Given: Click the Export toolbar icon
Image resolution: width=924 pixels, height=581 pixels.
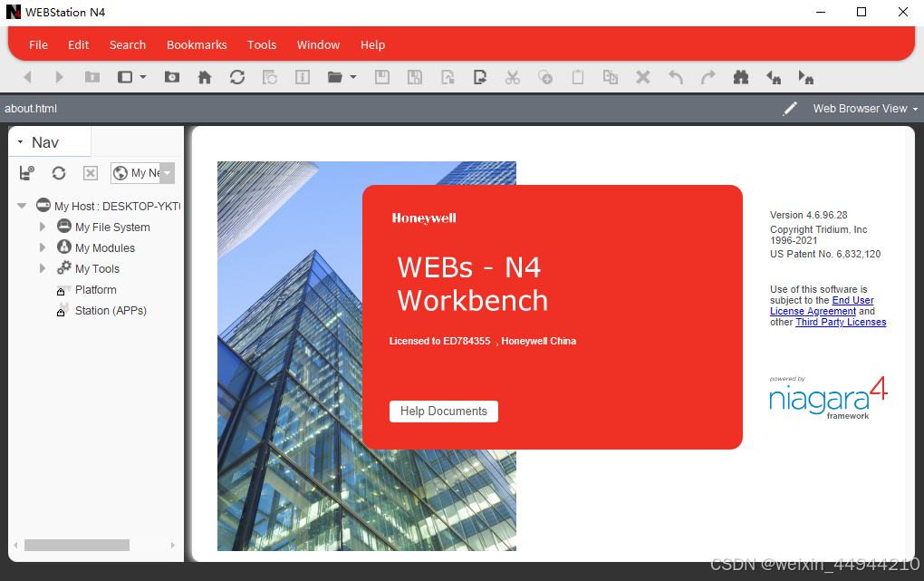Looking at the screenshot, I should coord(480,77).
